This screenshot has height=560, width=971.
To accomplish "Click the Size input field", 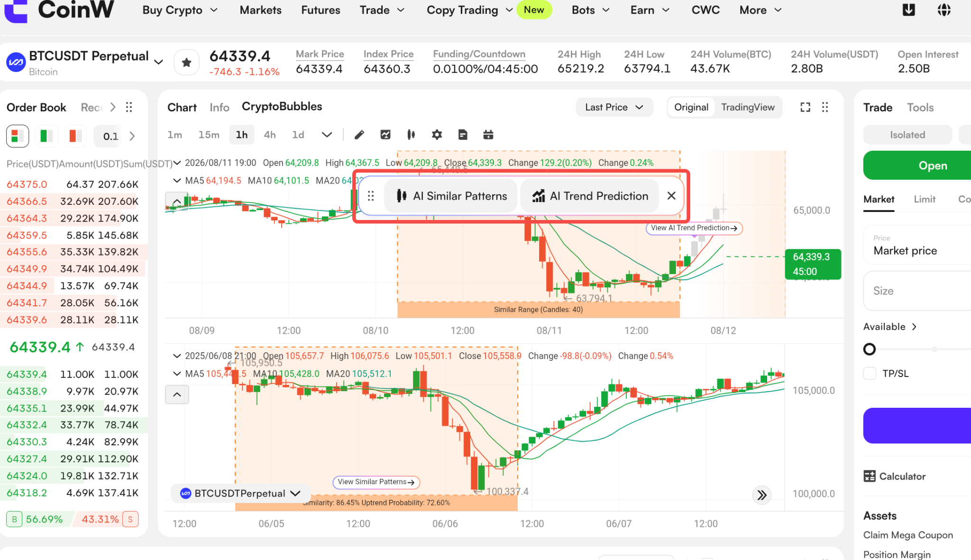I will click(917, 291).
